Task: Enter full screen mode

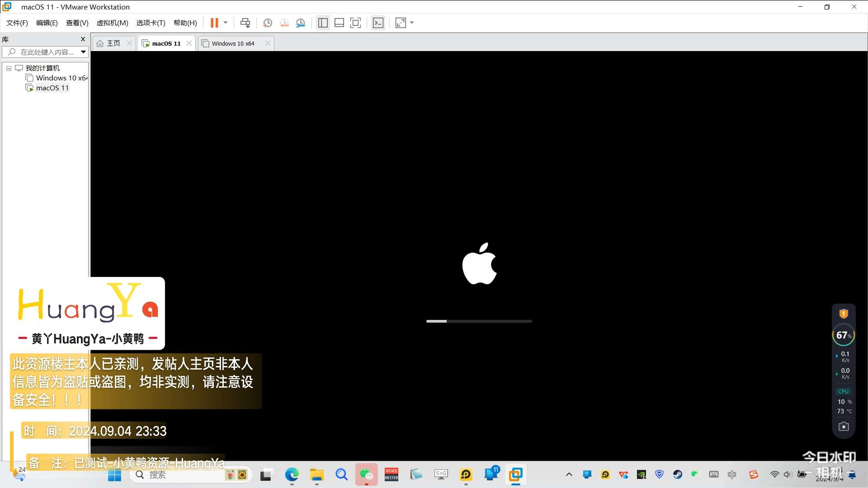Action: 356,23
